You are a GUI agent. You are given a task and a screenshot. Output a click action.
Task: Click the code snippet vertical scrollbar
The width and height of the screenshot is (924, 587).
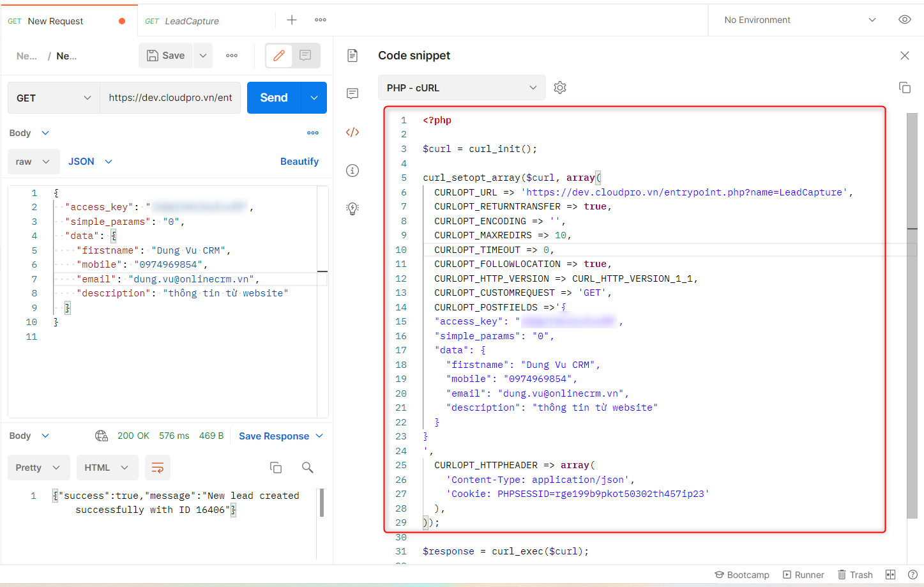click(912, 316)
